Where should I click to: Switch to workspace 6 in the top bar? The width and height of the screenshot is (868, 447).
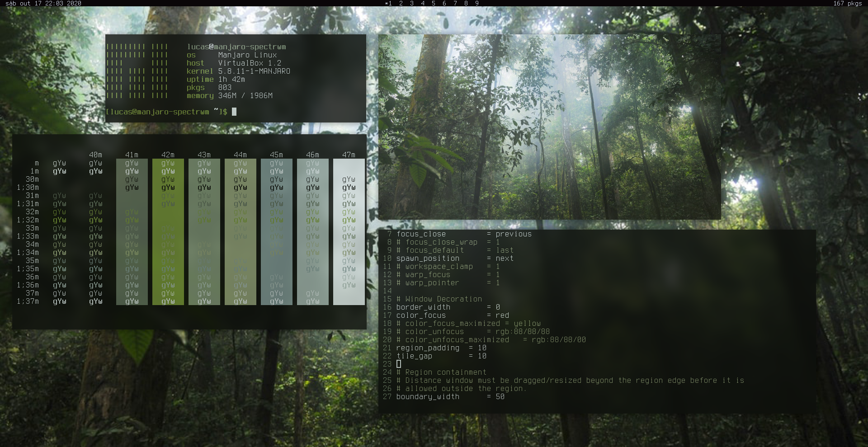pyautogui.click(x=444, y=3)
